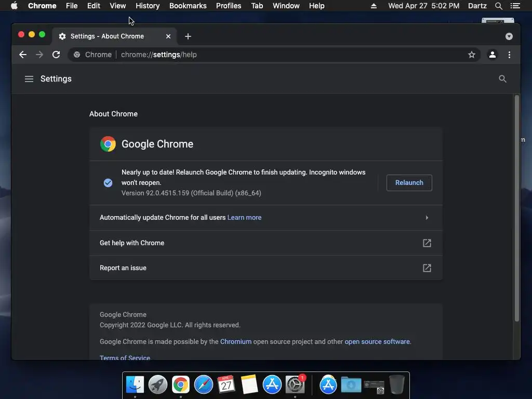Select the Settings - About Chrome tab

114,36
